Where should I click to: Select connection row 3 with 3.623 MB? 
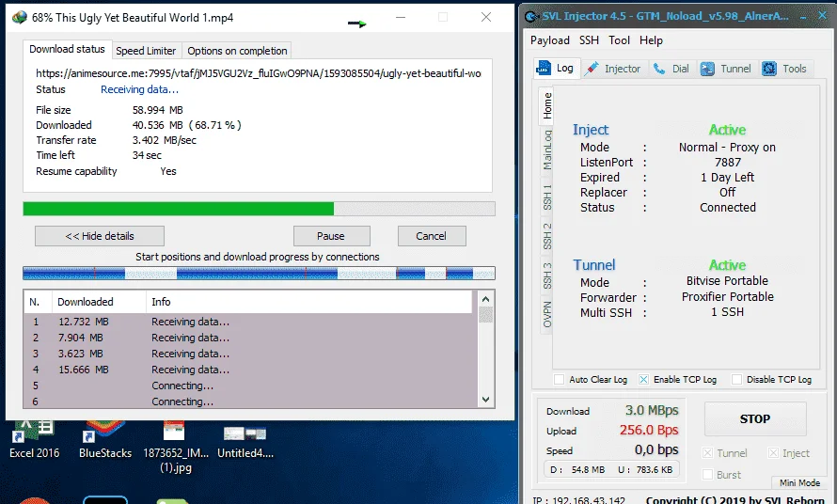pos(251,354)
